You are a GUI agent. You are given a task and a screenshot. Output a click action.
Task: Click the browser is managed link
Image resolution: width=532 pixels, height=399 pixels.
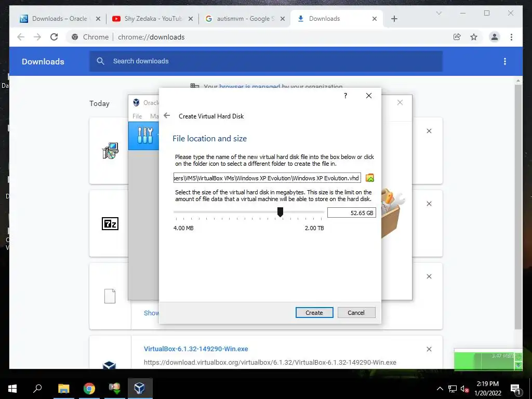coord(250,86)
